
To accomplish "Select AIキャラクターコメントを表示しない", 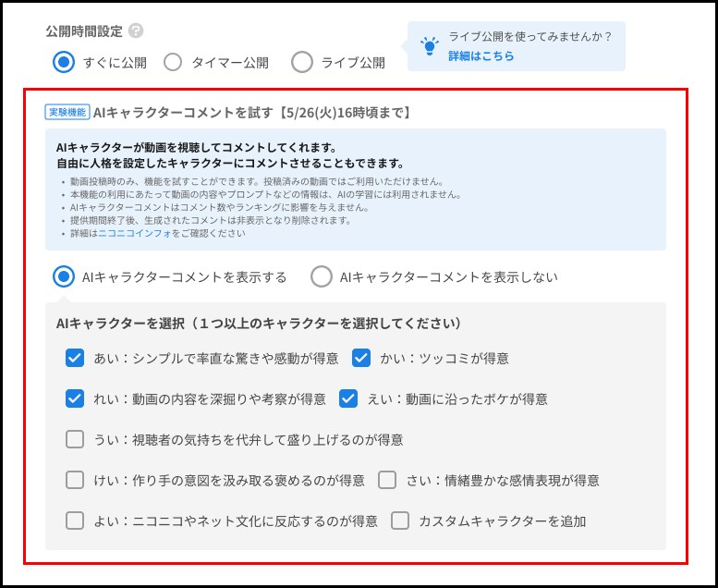I will coord(321,276).
